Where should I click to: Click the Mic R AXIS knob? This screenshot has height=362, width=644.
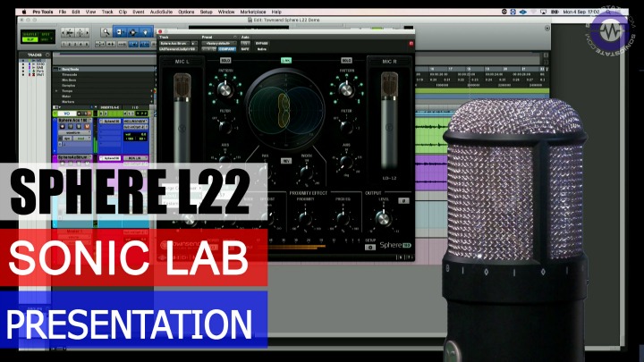[347, 162]
